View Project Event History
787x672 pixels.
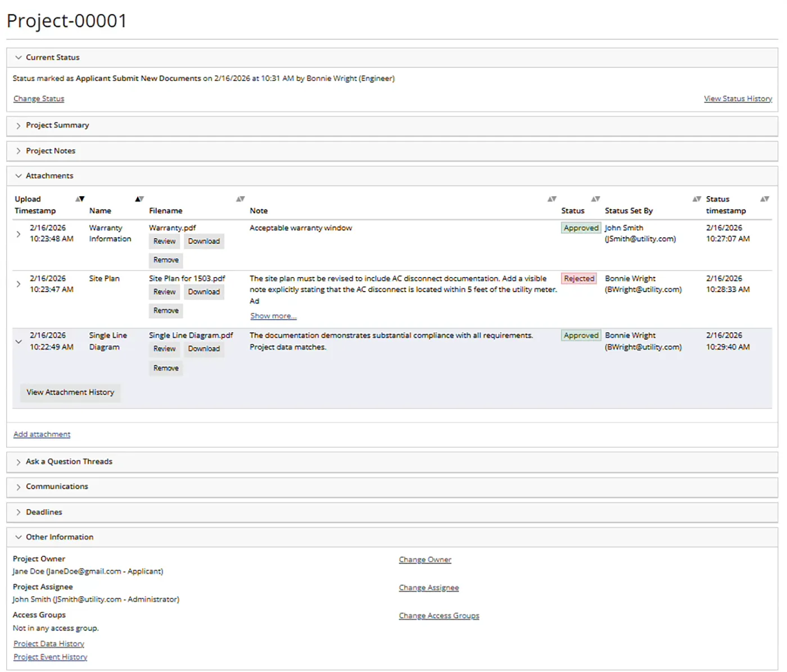(51, 657)
